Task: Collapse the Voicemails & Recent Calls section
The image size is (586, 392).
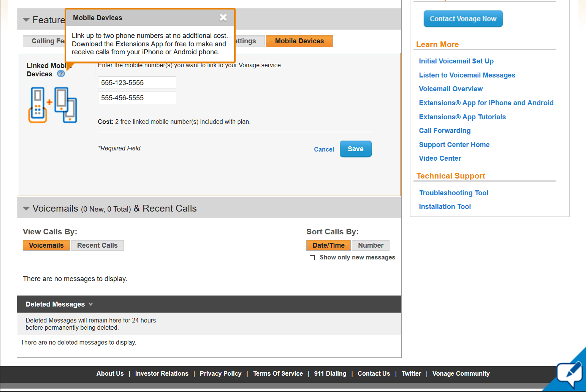Action: coord(26,209)
